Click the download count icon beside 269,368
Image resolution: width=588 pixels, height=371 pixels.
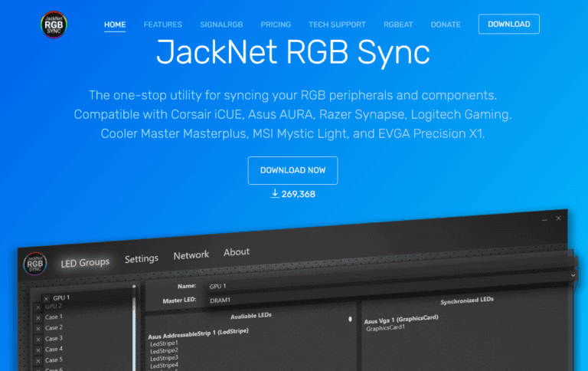[275, 193]
